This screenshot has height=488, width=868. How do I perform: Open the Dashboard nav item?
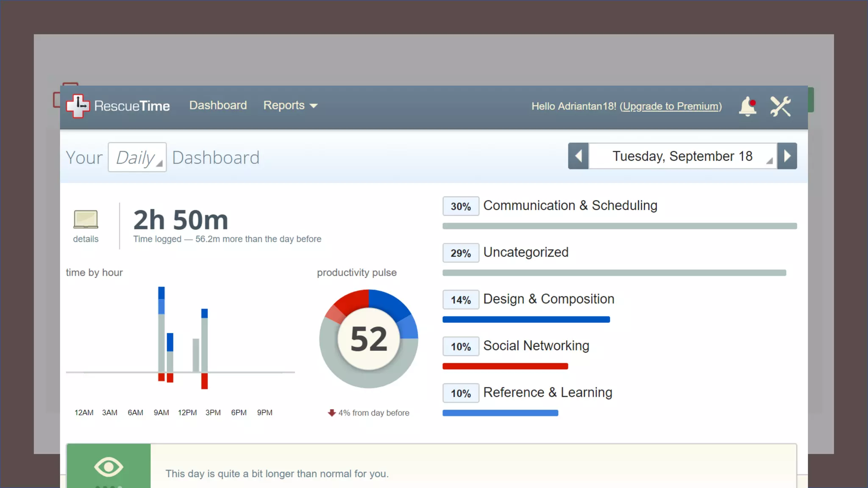click(218, 105)
